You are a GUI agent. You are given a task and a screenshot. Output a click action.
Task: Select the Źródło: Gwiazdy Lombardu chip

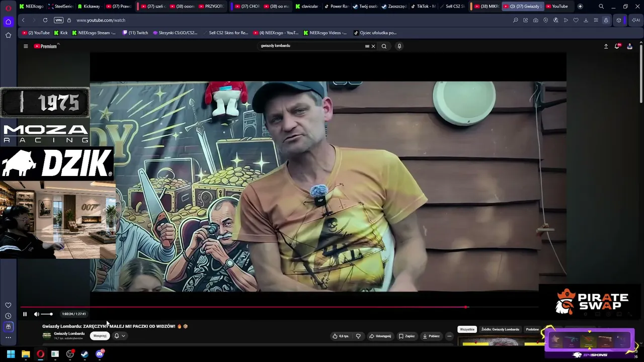pos(500,329)
